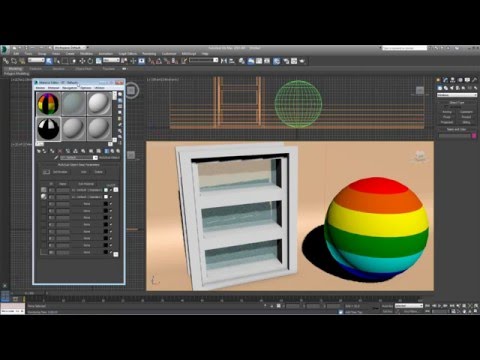480x360 pixels.
Task: Click the Align tool icon
Action: [x=232, y=61]
